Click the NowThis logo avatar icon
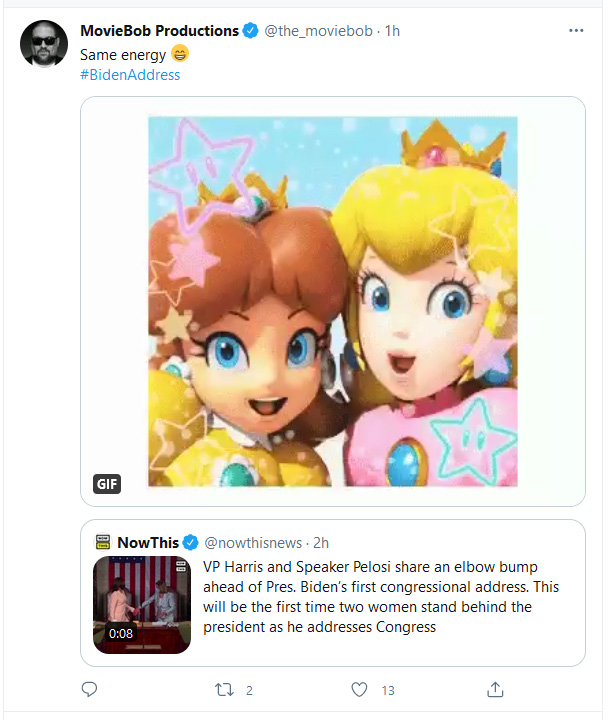Image resolution: width=609 pixels, height=720 pixels. 103,542
